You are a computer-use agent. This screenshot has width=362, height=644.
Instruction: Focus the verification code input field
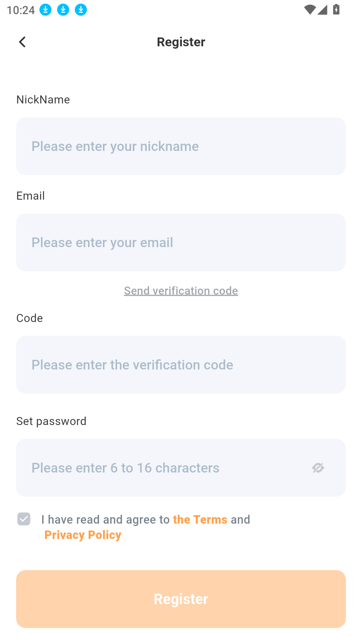point(181,365)
